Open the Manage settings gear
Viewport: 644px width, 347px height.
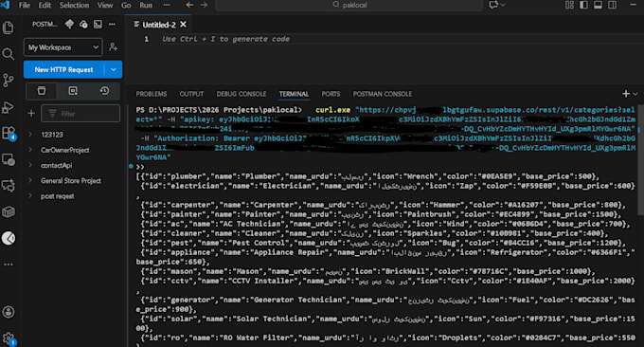9,339
